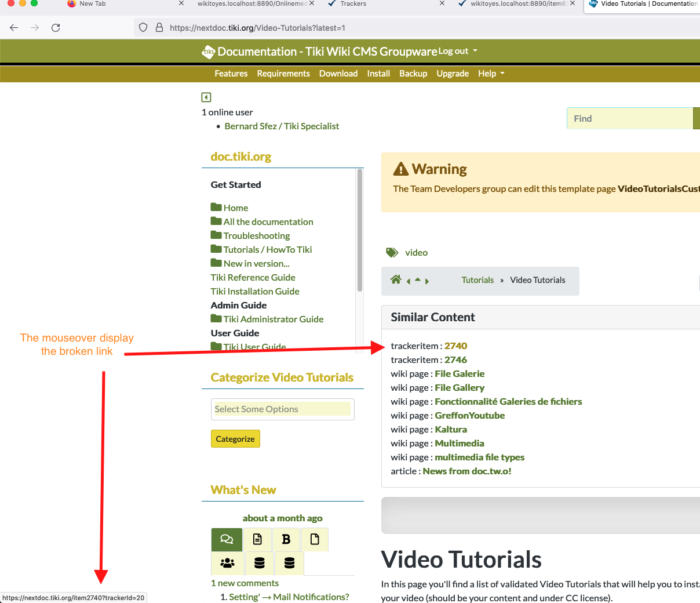
Task: Go up one level via up arrow
Action: coord(418,280)
